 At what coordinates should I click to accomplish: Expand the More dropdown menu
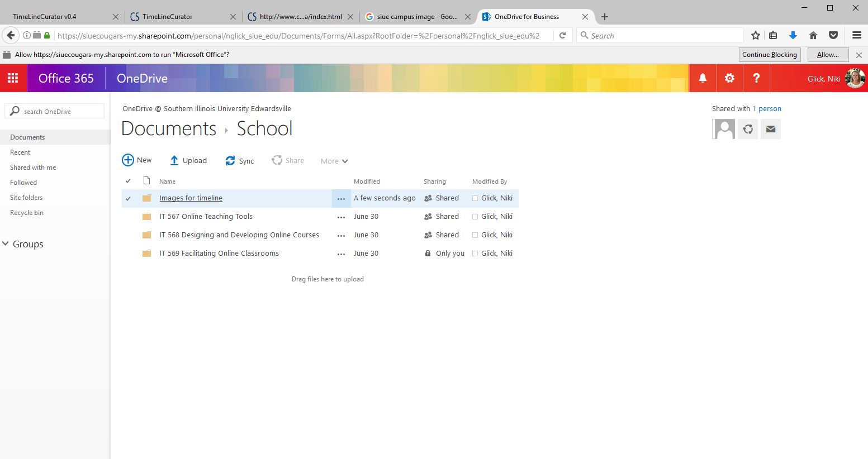pos(334,161)
